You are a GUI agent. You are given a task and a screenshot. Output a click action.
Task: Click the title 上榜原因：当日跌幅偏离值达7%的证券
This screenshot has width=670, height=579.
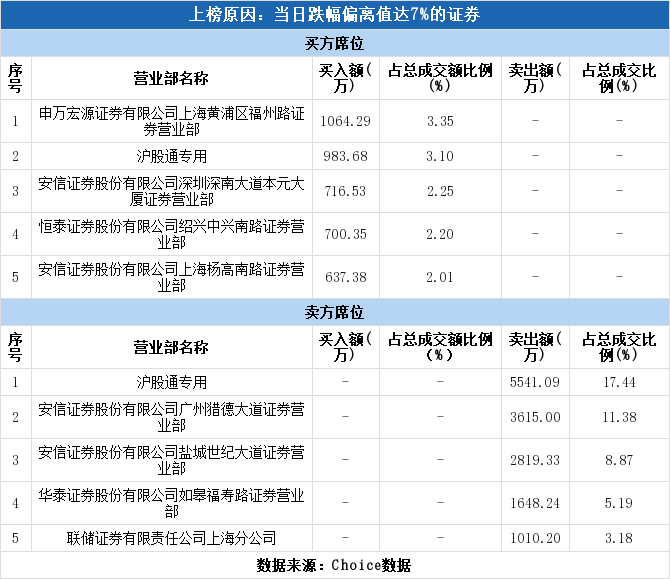coord(335,15)
